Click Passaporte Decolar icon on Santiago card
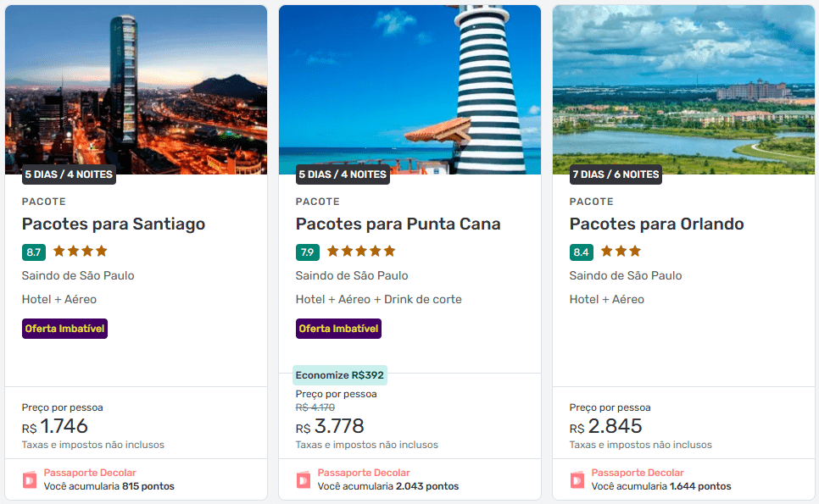 point(30,480)
